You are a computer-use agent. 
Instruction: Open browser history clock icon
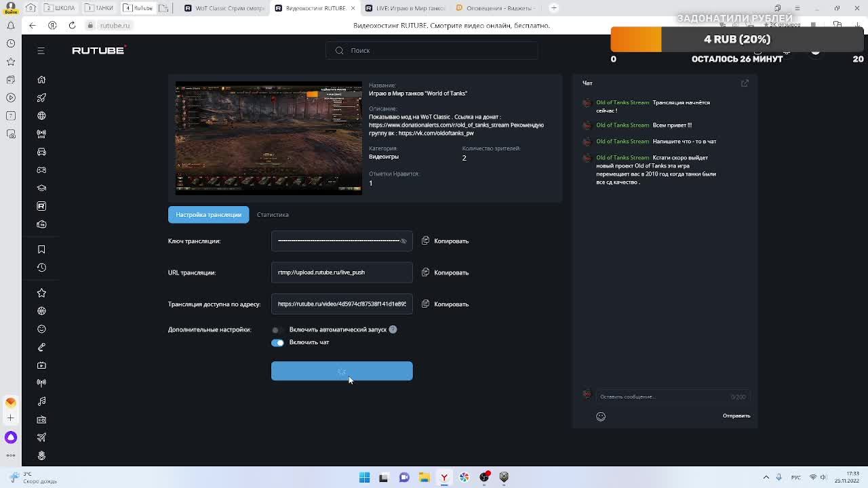coord(11,43)
